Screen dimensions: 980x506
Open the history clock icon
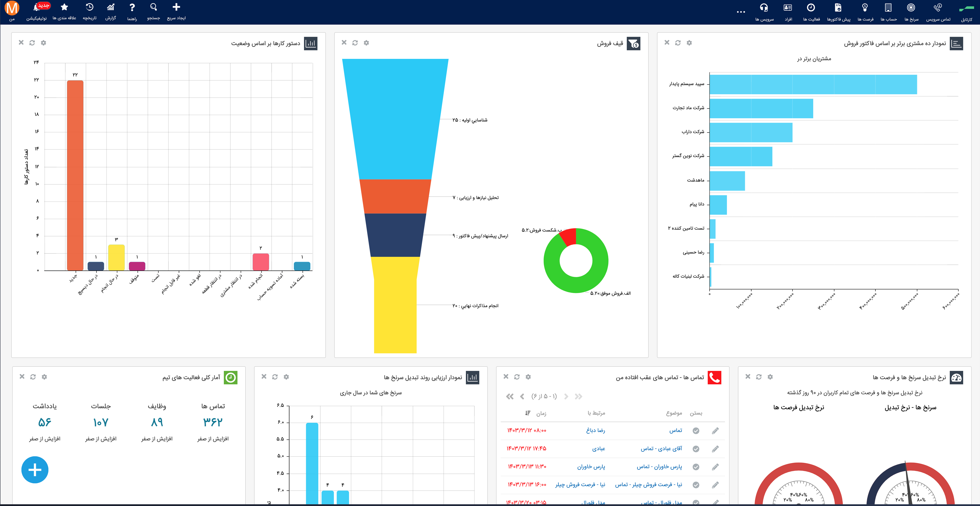[x=89, y=7]
